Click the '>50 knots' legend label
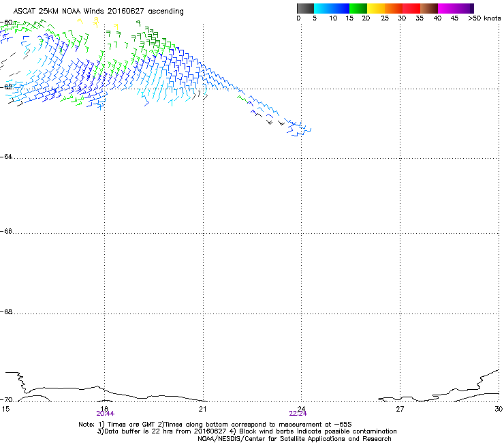504x443 pixels. (484, 18)
